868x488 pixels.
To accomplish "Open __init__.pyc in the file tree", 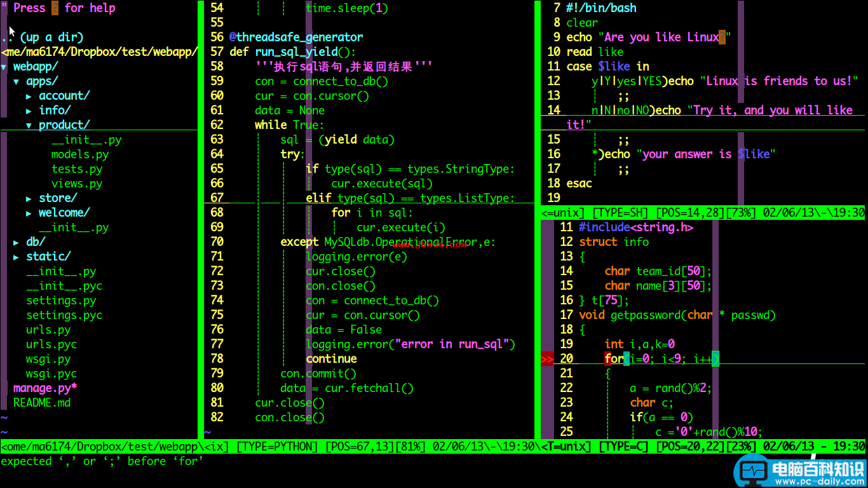I will point(64,286).
